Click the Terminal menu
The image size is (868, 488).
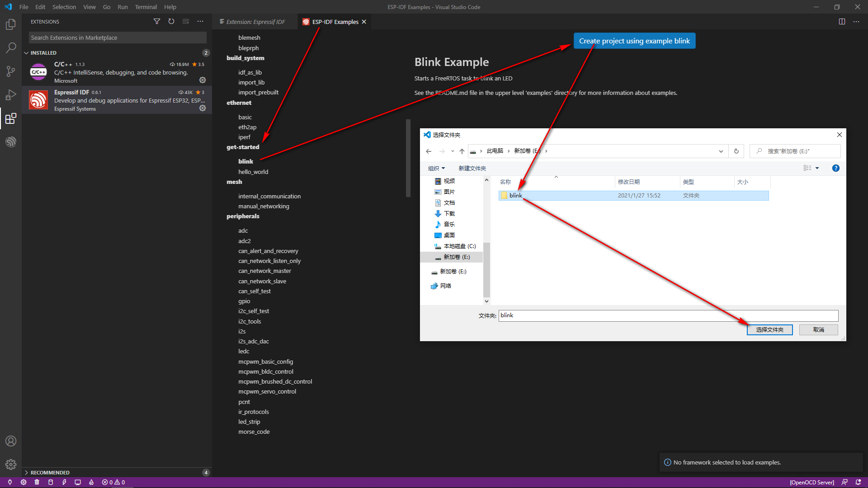[x=146, y=7]
